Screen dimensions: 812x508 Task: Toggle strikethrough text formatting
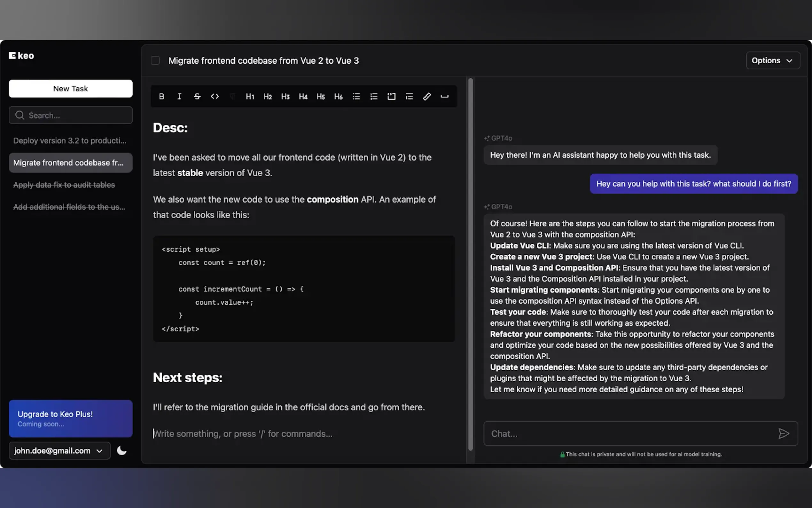(197, 96)
